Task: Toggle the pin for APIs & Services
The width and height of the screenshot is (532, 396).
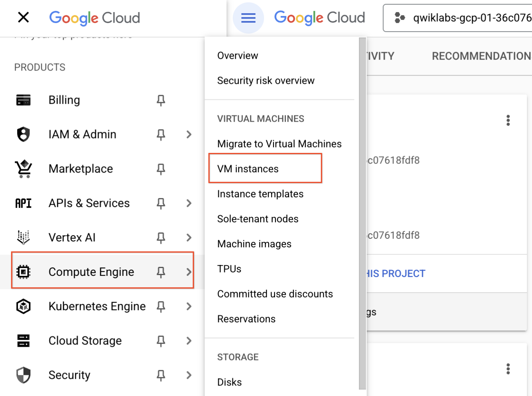Action: pyautogui.click(x=161, y=203)
